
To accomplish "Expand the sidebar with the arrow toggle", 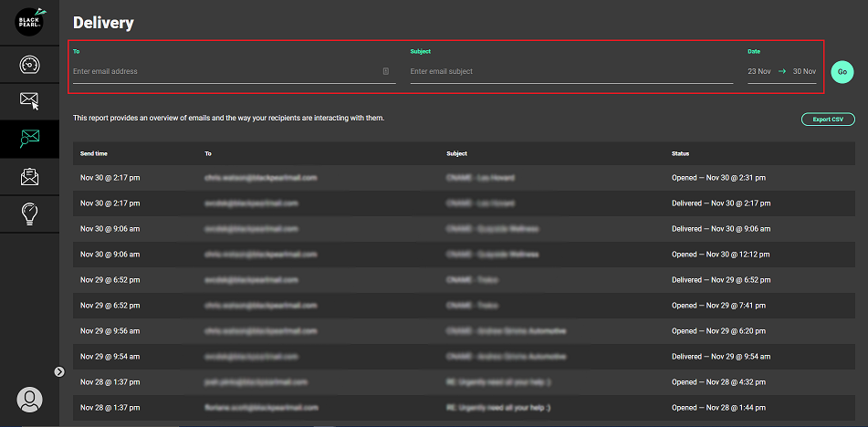I will (58, 371).
